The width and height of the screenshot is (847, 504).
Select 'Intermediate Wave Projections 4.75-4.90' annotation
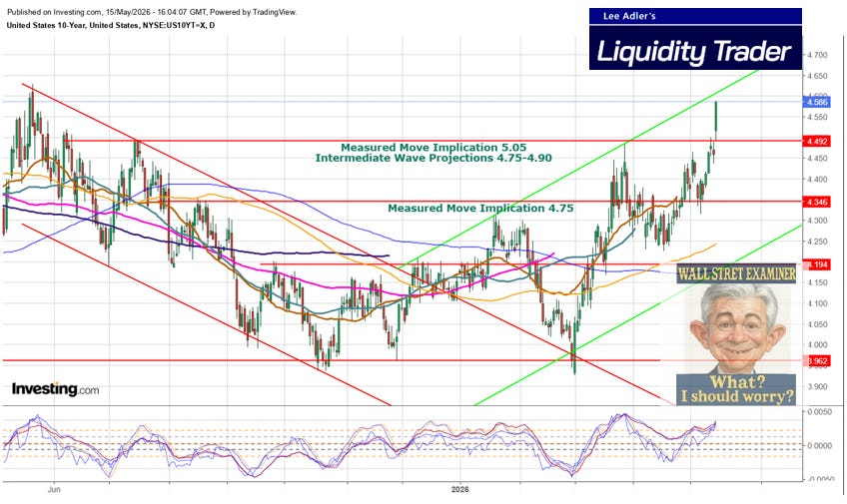433,158
